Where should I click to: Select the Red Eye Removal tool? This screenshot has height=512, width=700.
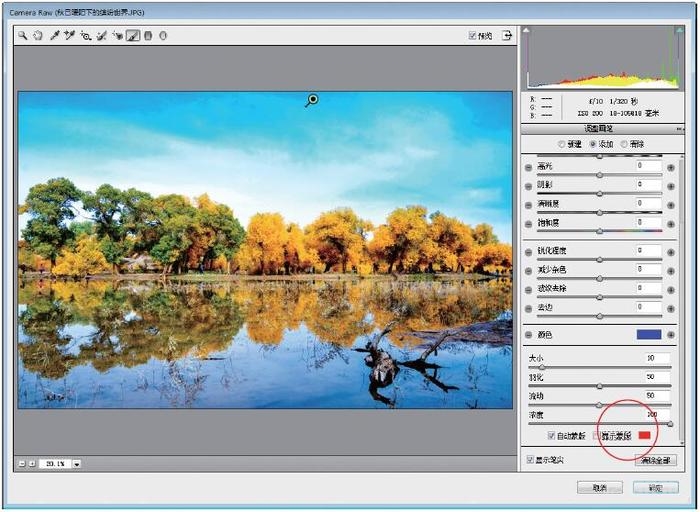[118, 35]
